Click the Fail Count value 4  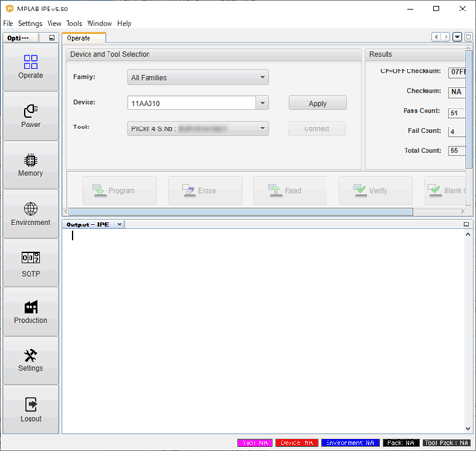tap(457, 131)
